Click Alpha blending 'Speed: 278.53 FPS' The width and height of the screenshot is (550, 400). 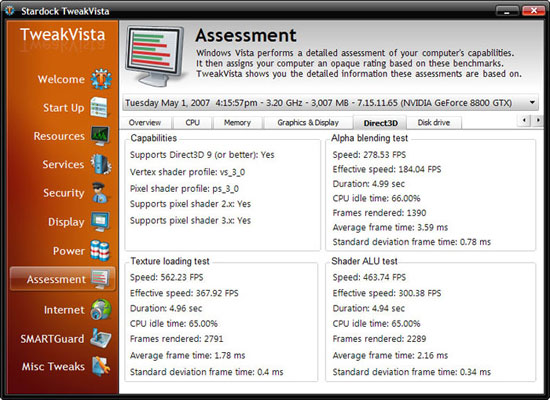tap(369, 155)
